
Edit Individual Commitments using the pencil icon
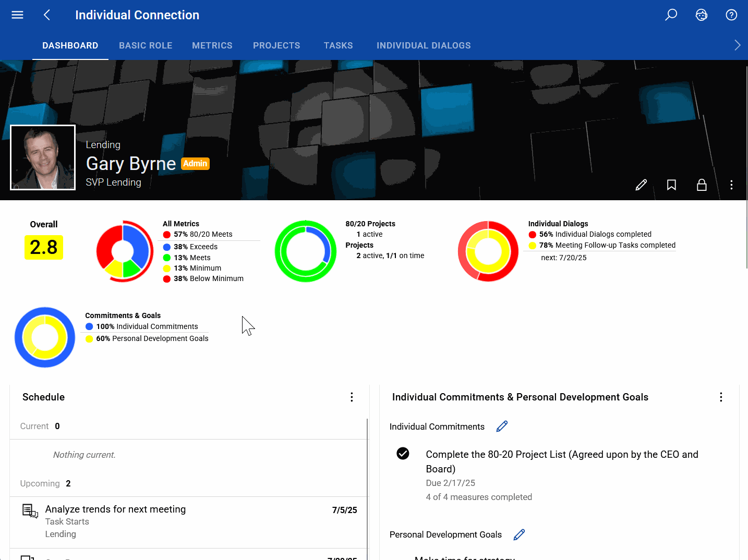click(501, 426)
